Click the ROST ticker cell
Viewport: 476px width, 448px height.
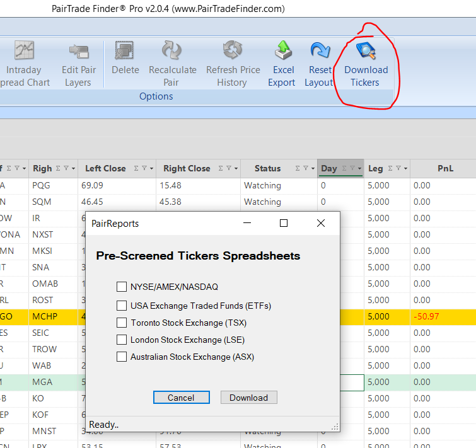(x=53, y=300)
